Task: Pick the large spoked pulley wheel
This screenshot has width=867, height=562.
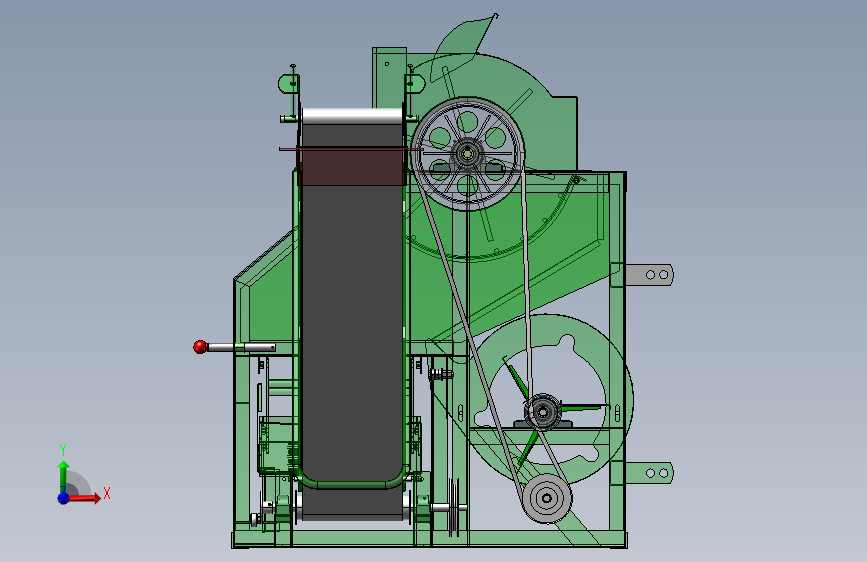Action: (468, 154)
